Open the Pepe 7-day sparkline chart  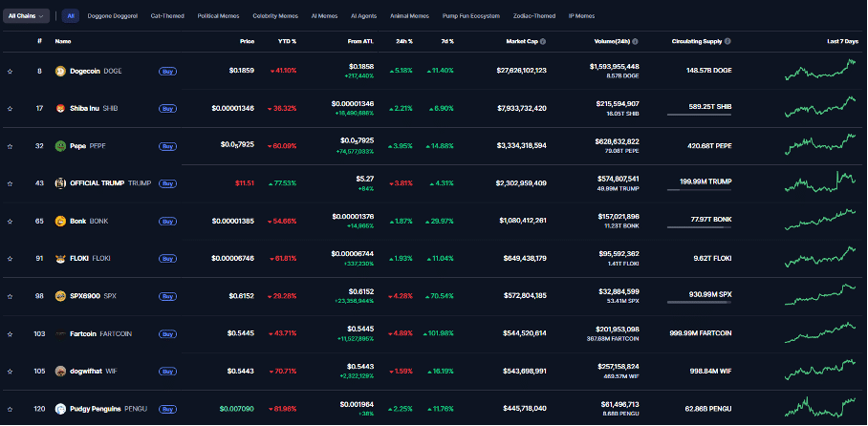click(820, 146)
